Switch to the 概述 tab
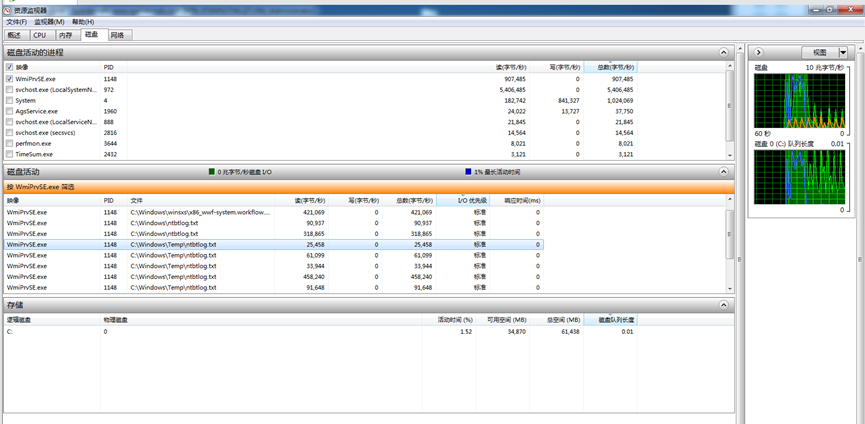The width and height of the screenshot is (865, 424). click(15, 35)
